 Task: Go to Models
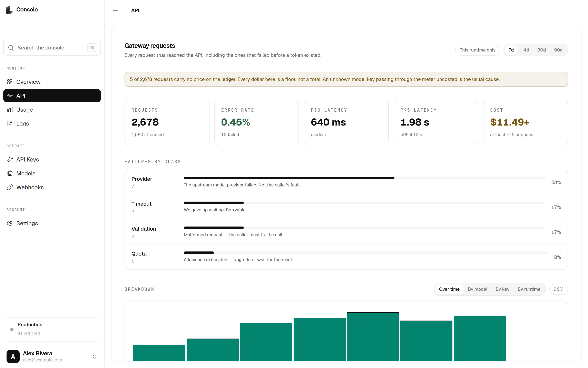[x=52, y=173]
